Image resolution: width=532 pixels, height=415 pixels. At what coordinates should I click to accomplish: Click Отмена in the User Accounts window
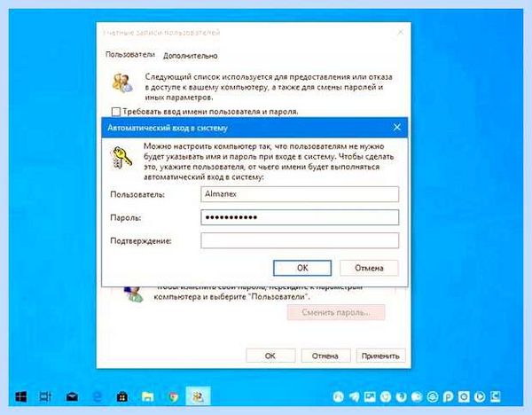coord(325,356)
